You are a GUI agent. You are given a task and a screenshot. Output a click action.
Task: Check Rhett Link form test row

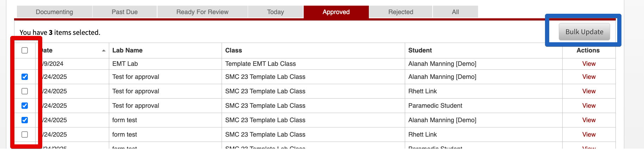[25, 135]
